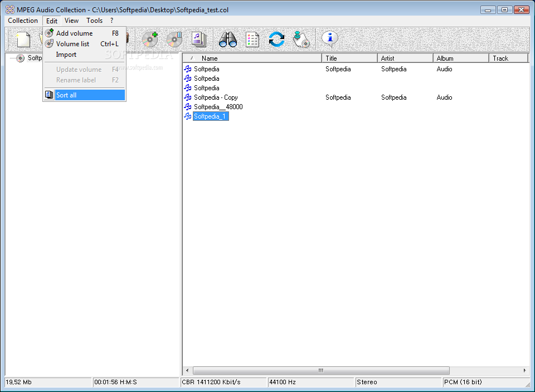Click the scroll right arrow of file list
Viewport: 535px width, 392px height.
coord(524,370)
